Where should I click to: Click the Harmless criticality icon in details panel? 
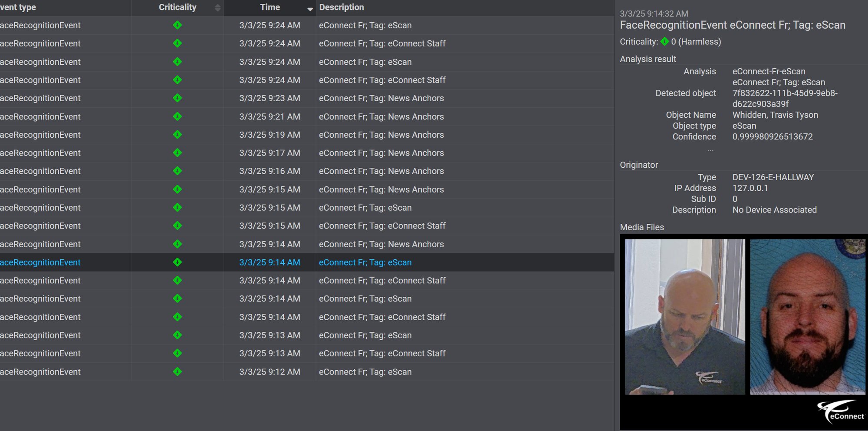[664, 42]
